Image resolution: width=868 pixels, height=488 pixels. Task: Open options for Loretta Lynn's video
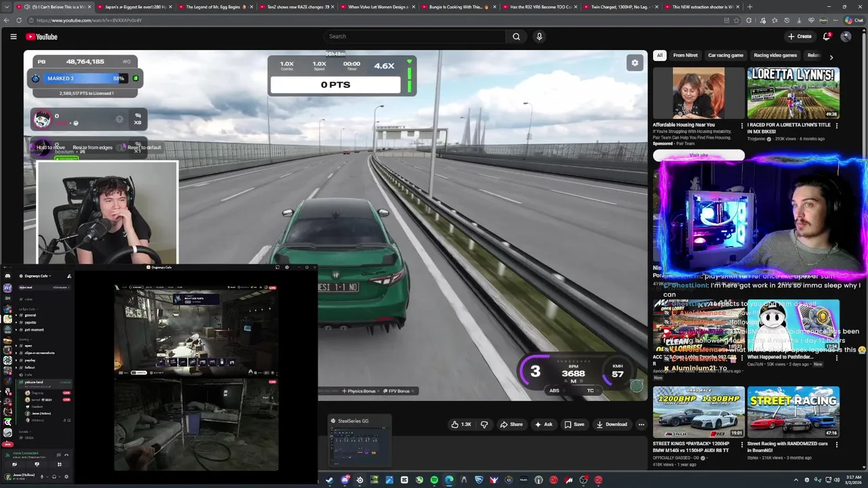pyautogui.click(x=836, y=125)
